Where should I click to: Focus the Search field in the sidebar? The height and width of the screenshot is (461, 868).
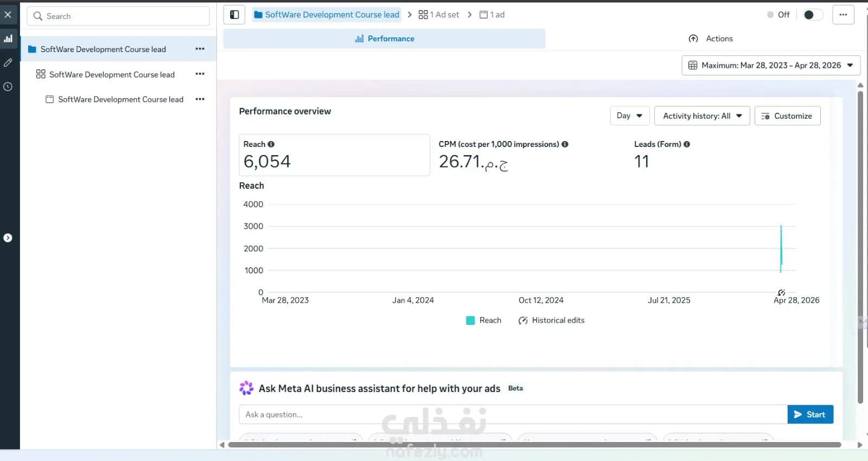(118, 16)
